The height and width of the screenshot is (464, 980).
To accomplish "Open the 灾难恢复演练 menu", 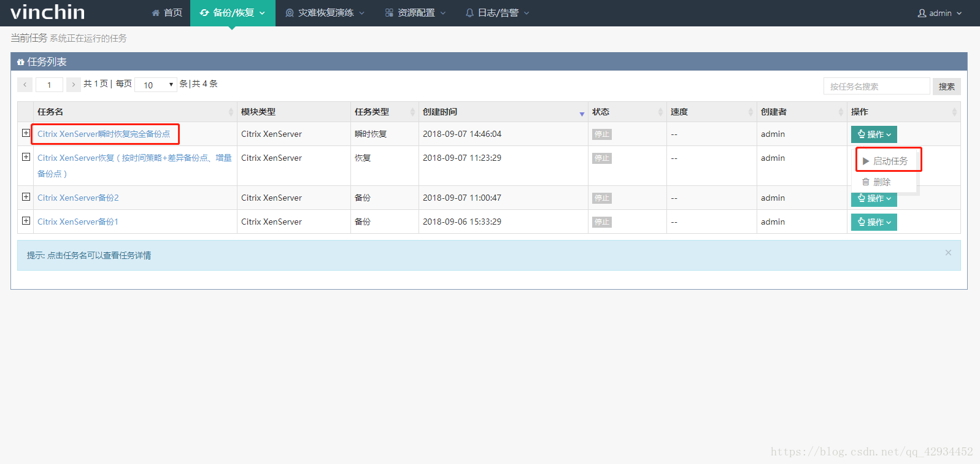I will [x=325, y=13].
